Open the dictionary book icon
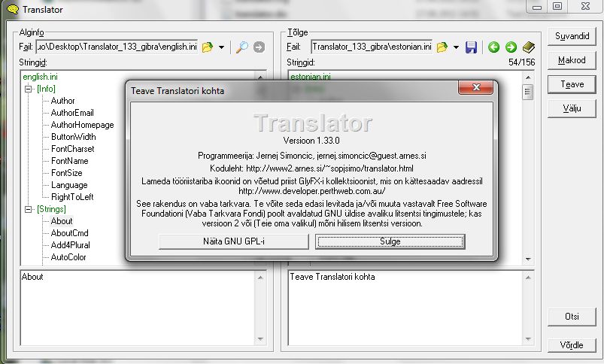This screenshot has height=364, width=604. (x=529, y=47)
